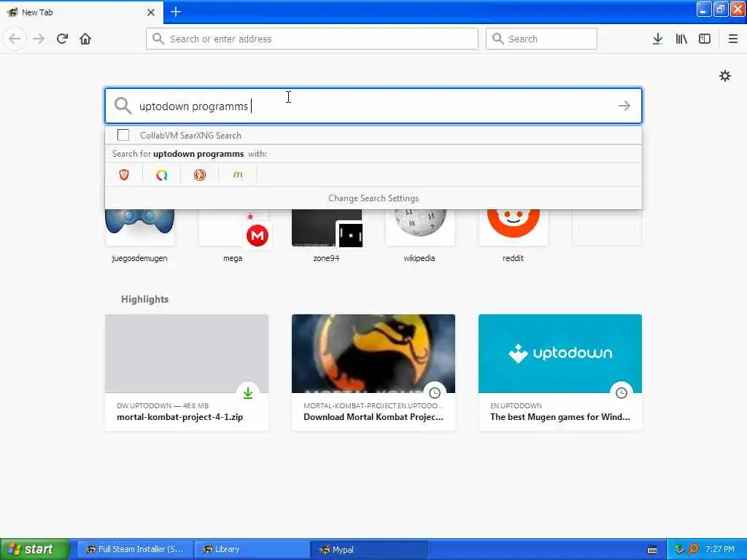Viewport: 747px width, 560px height.
Task: Open the Windows start menu
Action: click(35, 549)
